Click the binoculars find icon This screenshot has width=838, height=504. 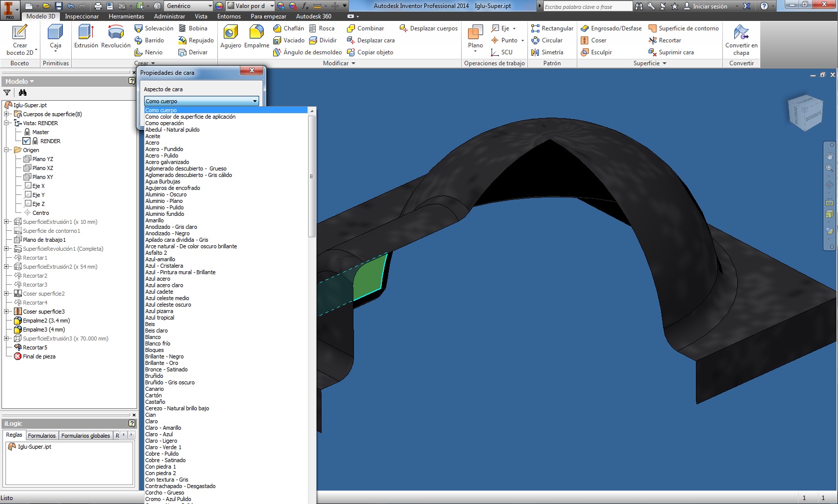(x=22, y=93)
